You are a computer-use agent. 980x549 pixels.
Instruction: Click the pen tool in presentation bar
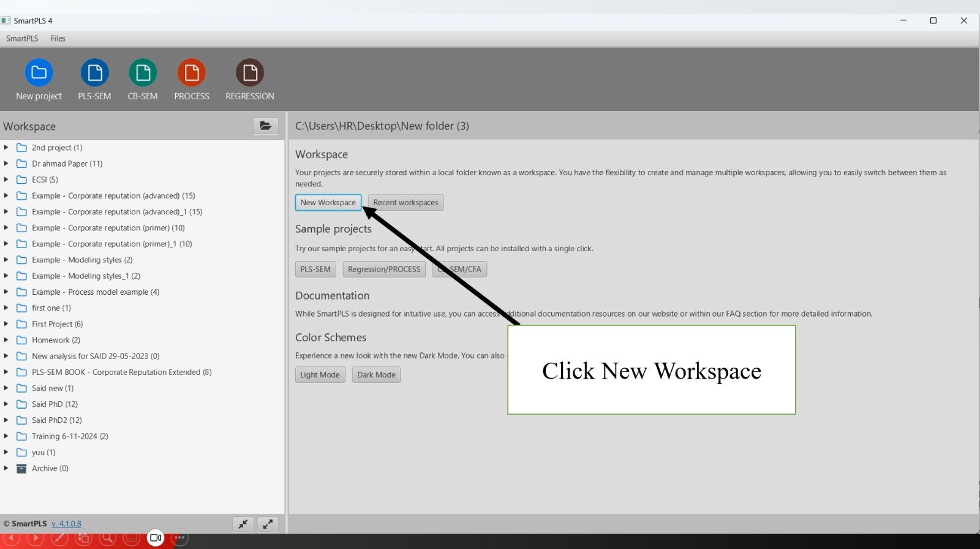click(59, 538)
